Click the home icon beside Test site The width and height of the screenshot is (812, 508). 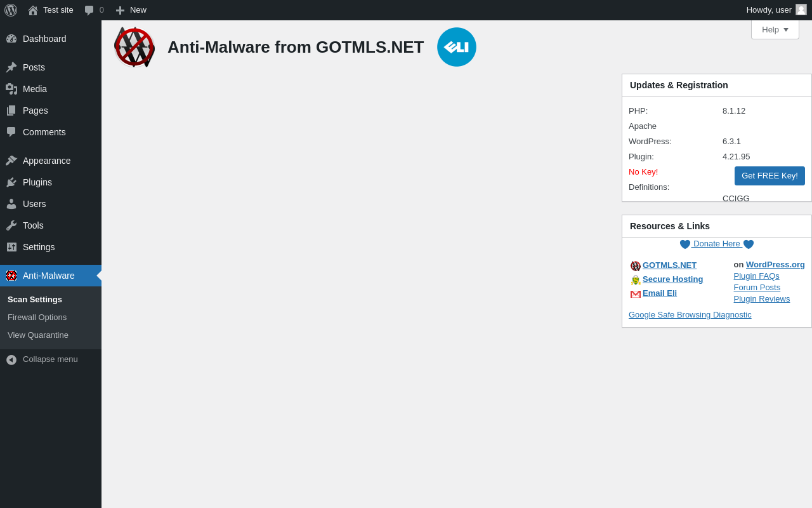33,10
